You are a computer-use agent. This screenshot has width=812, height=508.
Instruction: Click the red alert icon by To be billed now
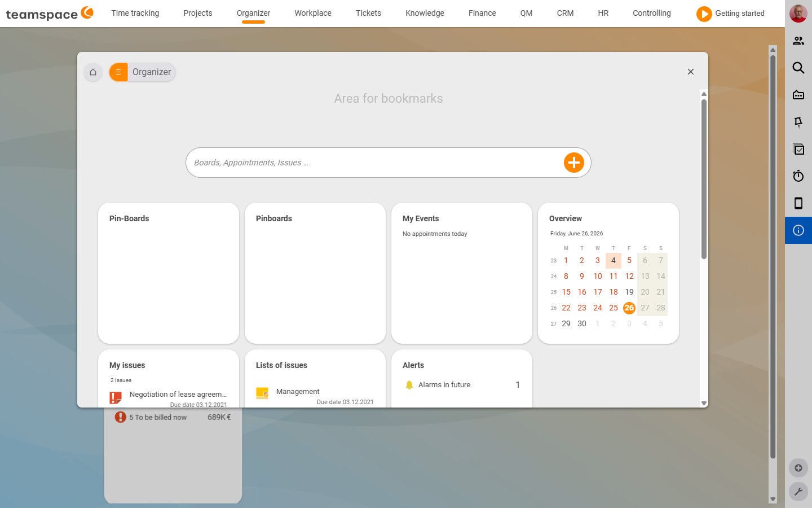coord(120,417)
